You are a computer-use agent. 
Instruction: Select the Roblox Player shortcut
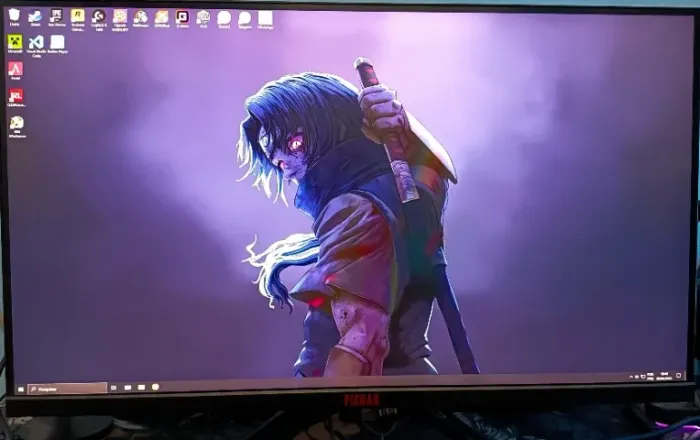pyautogui.click(x=57, y=44)
